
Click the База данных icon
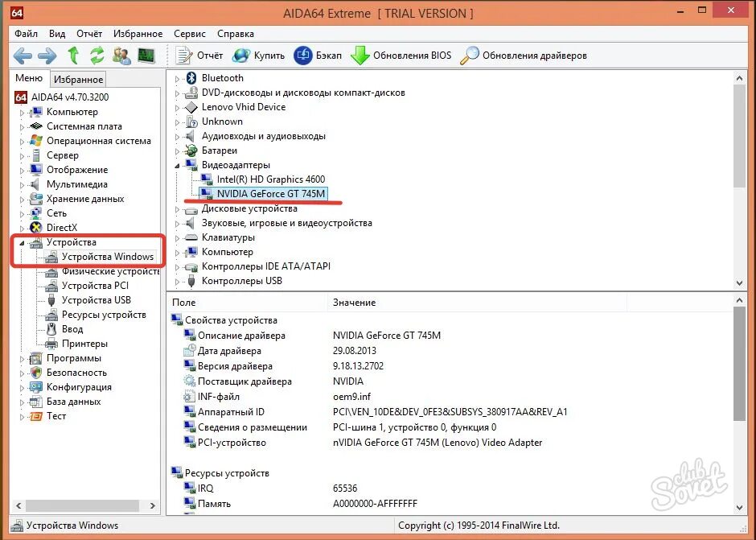tap(36, 402)
